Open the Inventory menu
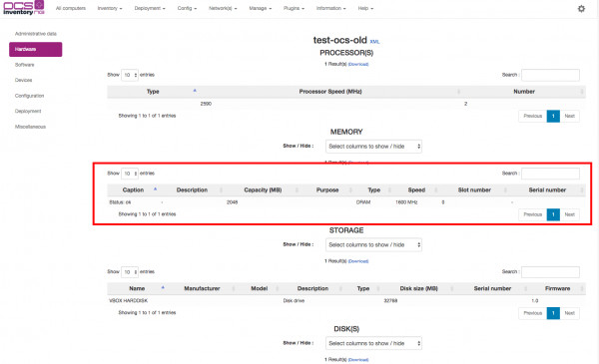This screenshot has height=364, width=599. [x=110, y=8]
